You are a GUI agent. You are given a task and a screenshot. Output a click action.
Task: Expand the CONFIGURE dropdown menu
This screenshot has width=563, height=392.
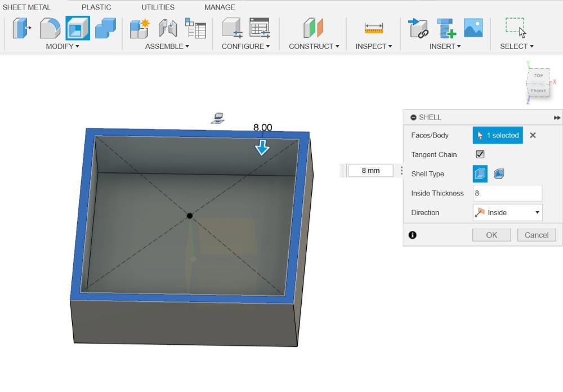(x=245, y=46)
